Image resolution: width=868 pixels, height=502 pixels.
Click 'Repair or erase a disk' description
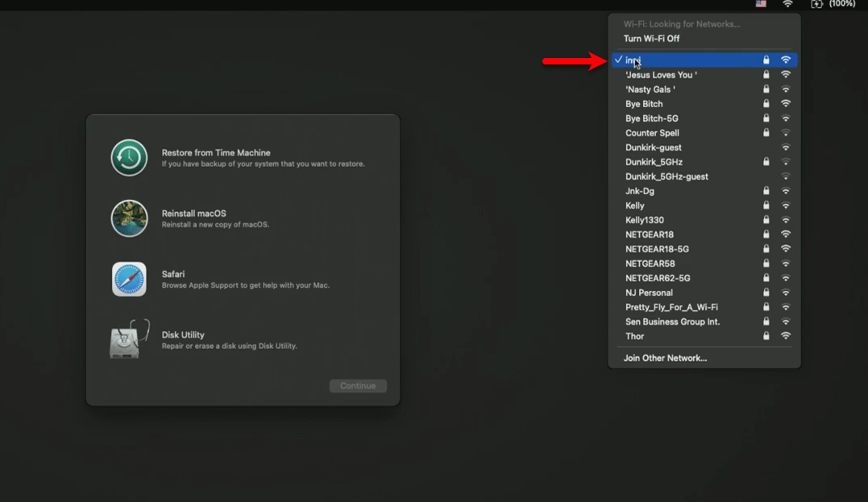(x=229, y=346)
